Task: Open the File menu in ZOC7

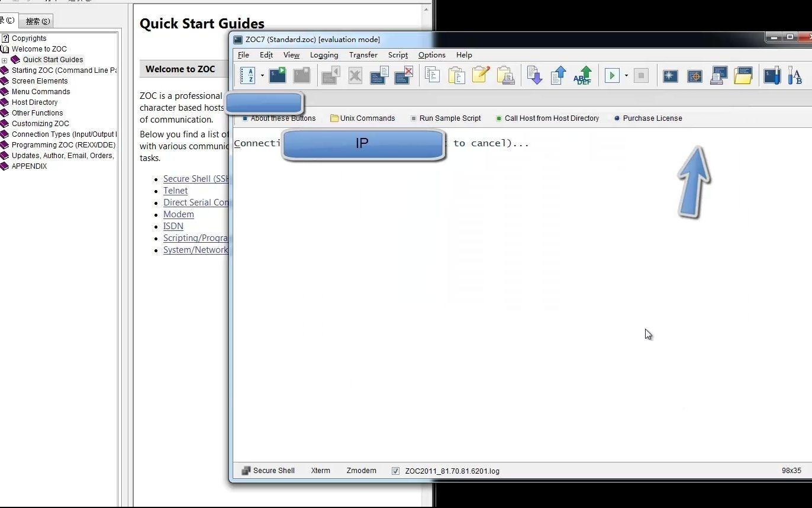Action: coord(243,55)
